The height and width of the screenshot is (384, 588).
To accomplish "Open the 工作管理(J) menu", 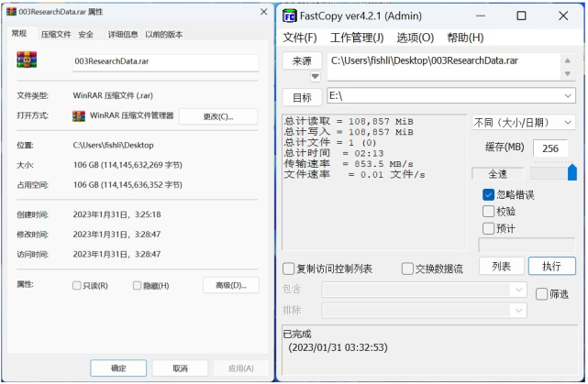I will coord(357,38).
